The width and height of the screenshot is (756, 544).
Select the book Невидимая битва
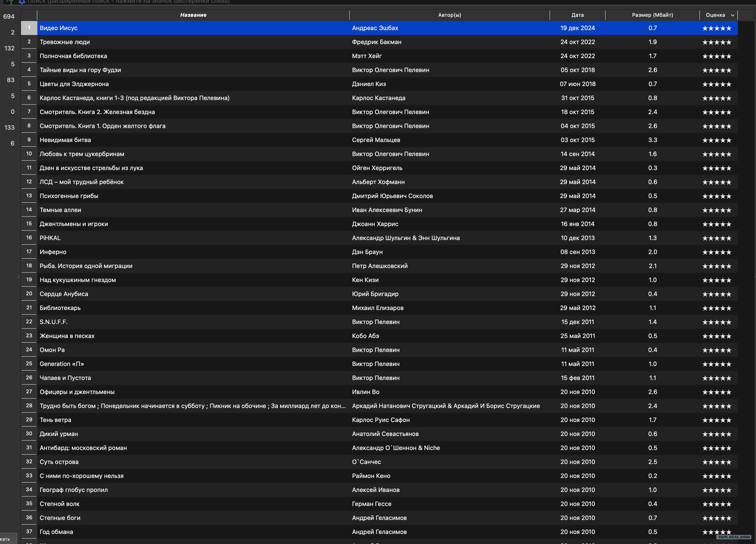point(65,140)
